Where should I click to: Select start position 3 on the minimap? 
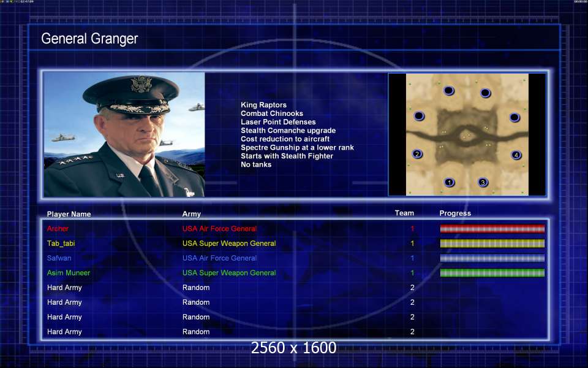coord(483,183)
